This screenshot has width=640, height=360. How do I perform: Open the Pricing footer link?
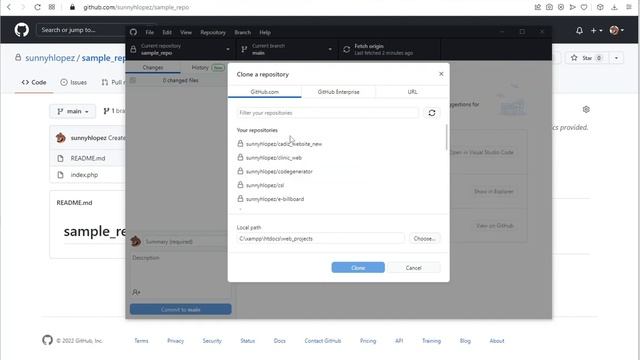pos(368,340)
